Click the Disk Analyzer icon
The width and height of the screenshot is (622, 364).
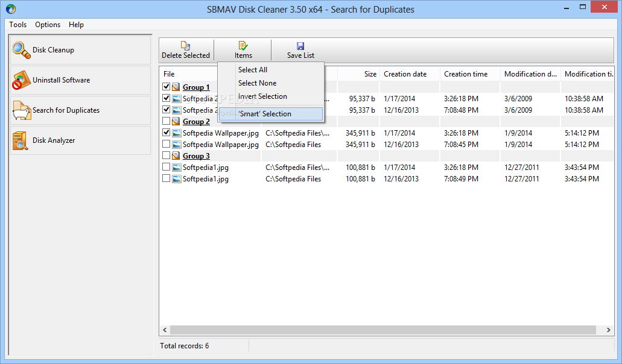(x=21, y=140)
